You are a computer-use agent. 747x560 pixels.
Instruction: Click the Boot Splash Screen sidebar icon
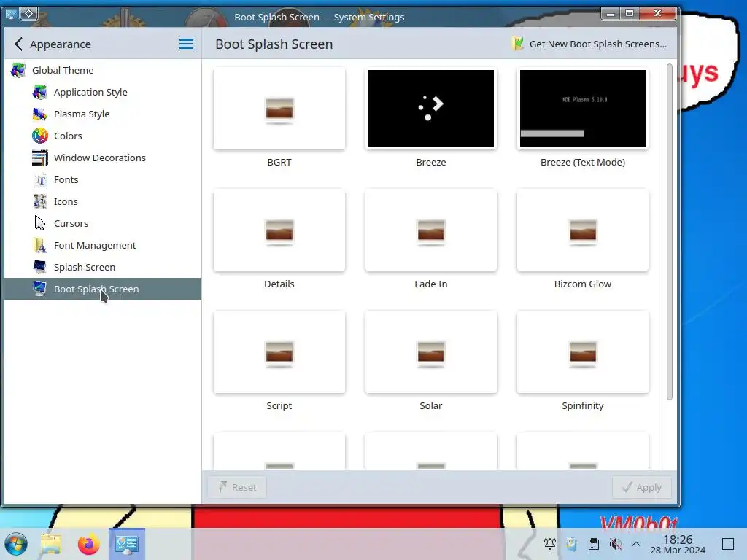click(40, 289)
